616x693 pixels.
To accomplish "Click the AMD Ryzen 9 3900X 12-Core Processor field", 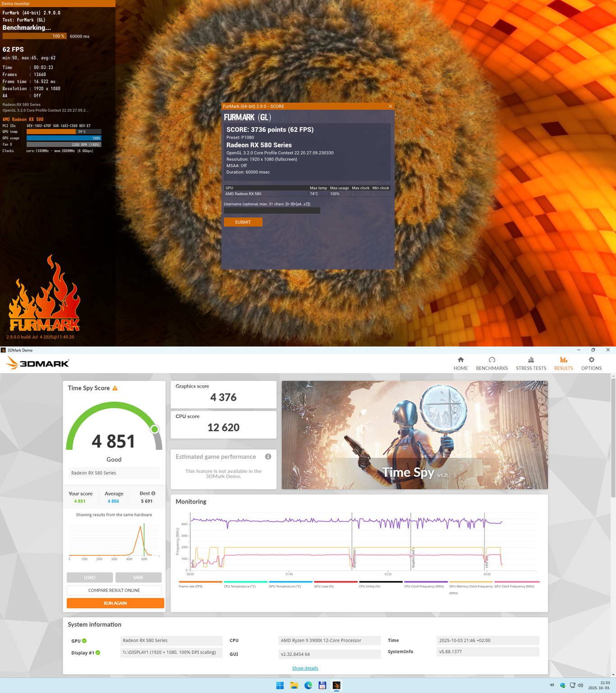I will pyautogui.click(x=330, y=641).
